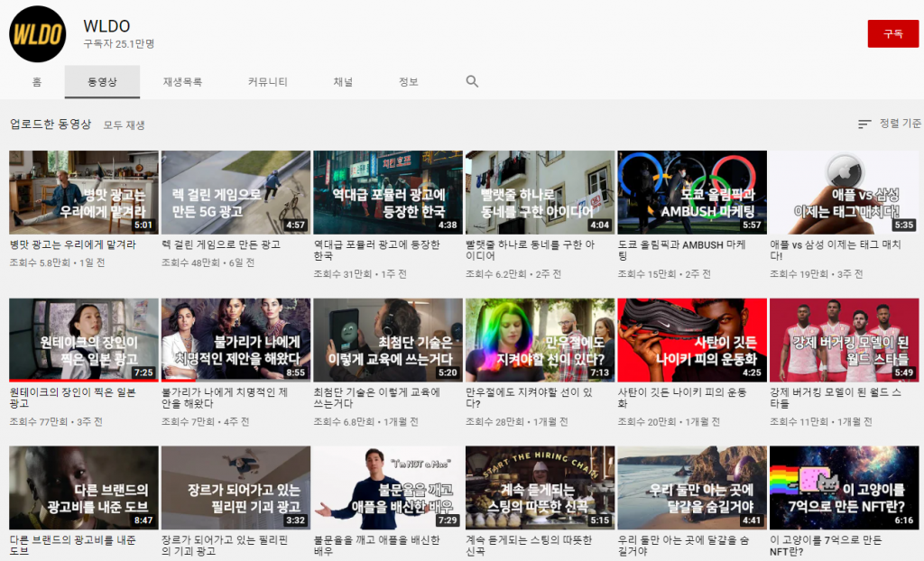
Task: Click title link 빨랫줄 하나로 동네를 구한 아이디어
Action: tap(530, 251)
